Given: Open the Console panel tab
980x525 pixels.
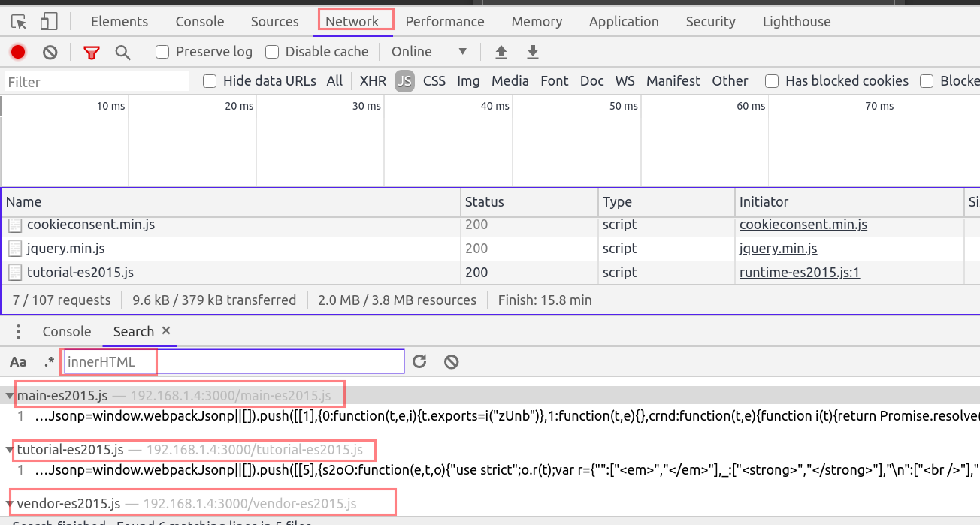Looking at the screenshot, I should (x=199, y=21).
